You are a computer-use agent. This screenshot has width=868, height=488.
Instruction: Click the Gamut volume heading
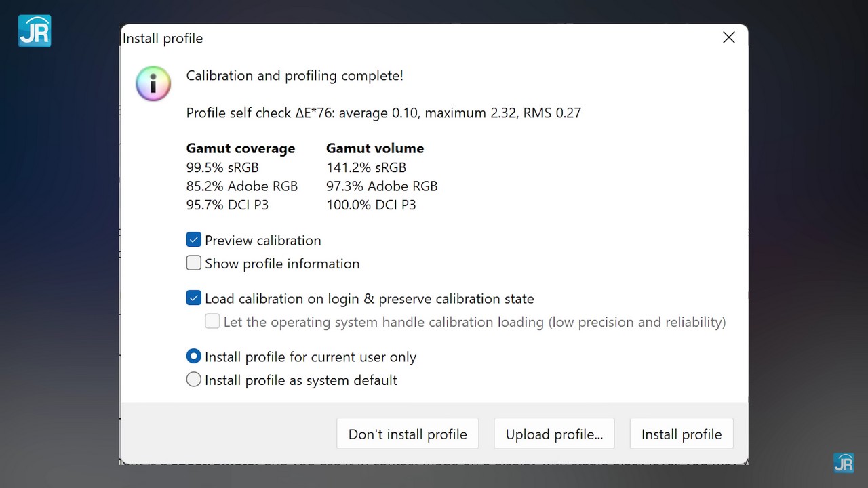(x=374, y=148)
